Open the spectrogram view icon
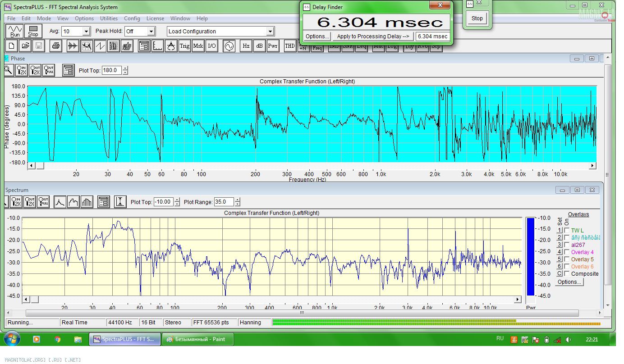This screenshot has width=624, height=364. tap(113, 45)
